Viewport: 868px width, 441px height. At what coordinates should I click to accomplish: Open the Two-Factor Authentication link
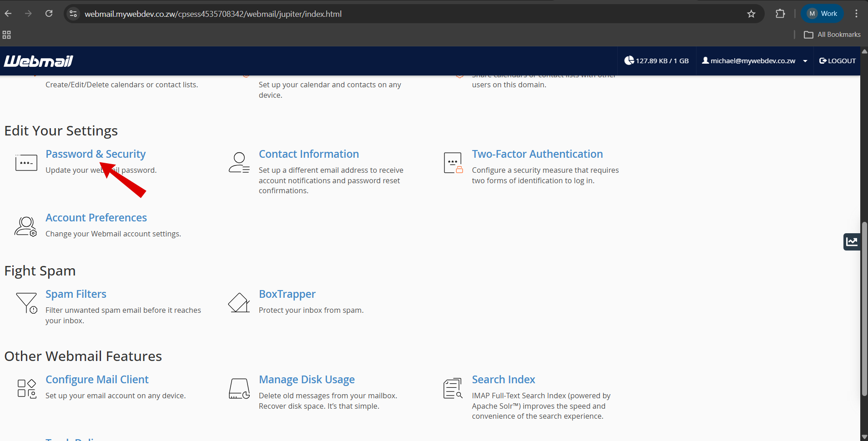(x=537, y=154)
